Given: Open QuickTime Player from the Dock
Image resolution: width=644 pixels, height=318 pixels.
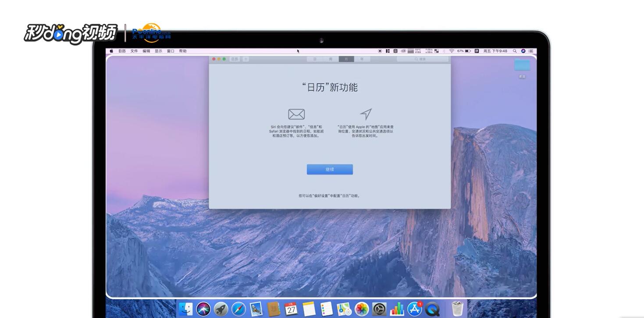Looking at the screenshot, I should click(x=432, y=309).
